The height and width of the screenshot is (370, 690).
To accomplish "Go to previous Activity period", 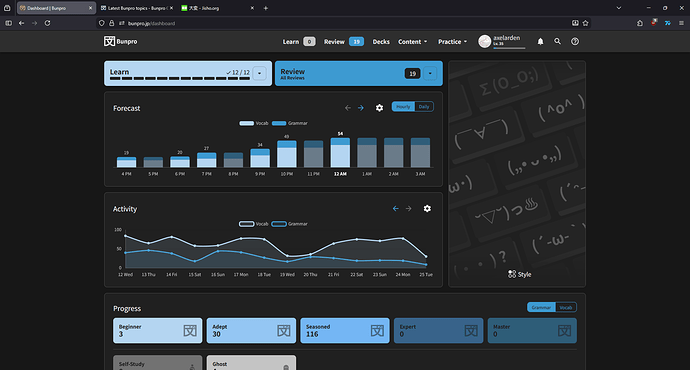I will [396, 209].
